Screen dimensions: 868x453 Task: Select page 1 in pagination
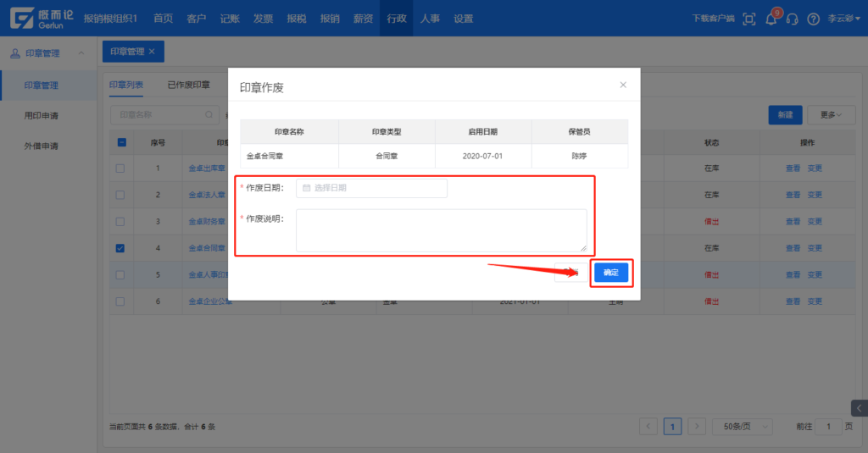pyautogui.click(x=672, y=427)
